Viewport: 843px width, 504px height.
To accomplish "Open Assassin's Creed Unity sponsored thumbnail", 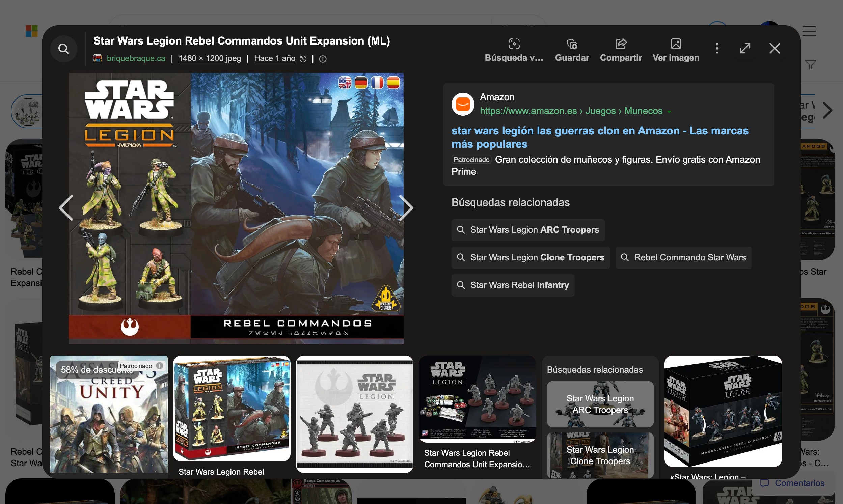I will (x=109, y=414).
